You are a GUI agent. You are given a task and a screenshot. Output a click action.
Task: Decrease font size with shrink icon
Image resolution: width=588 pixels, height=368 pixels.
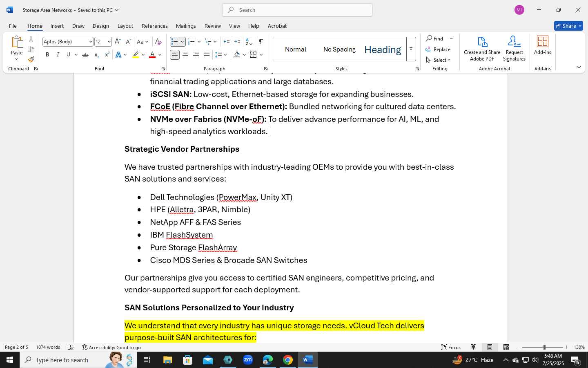coord(128,42)
